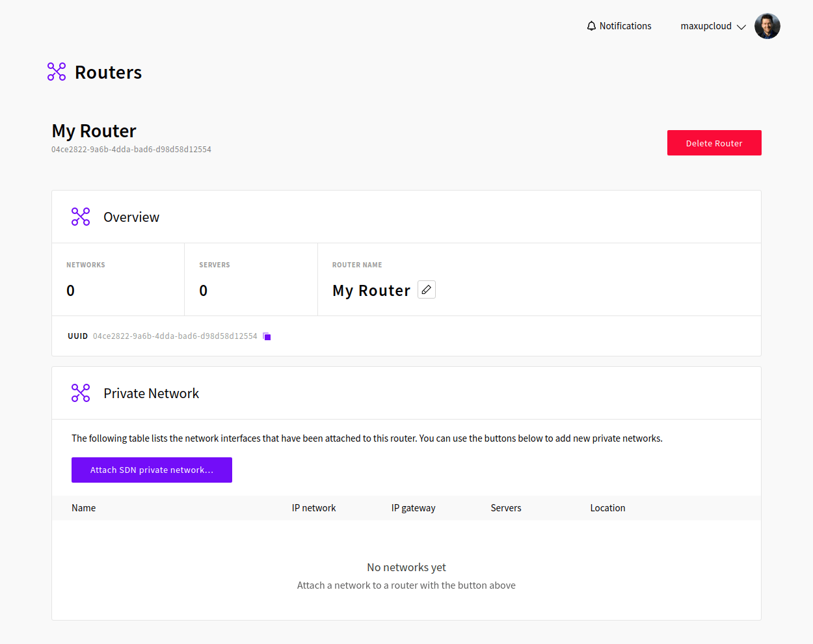
Task: Open Notifications bell icon
Action: point(591,26)
